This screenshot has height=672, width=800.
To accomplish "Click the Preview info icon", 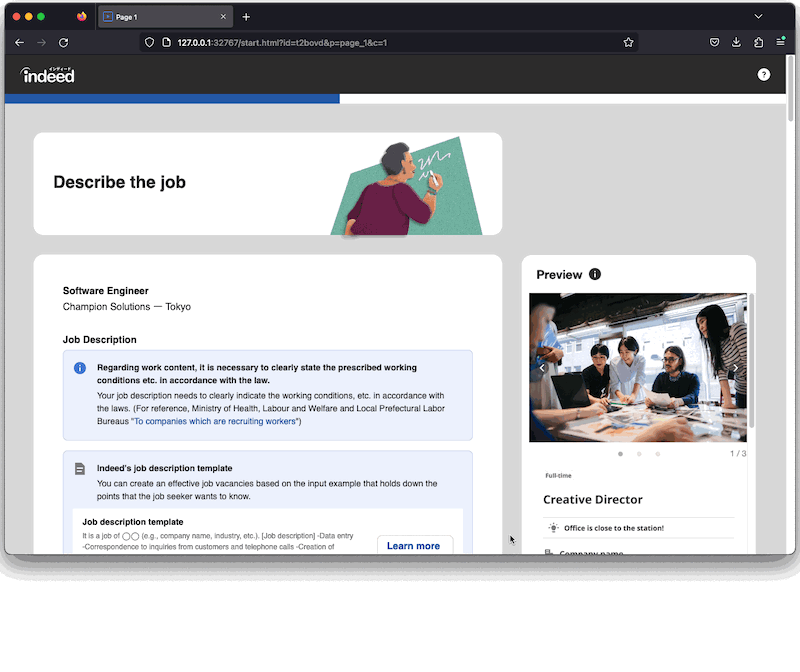I will (x=594, y=274).
